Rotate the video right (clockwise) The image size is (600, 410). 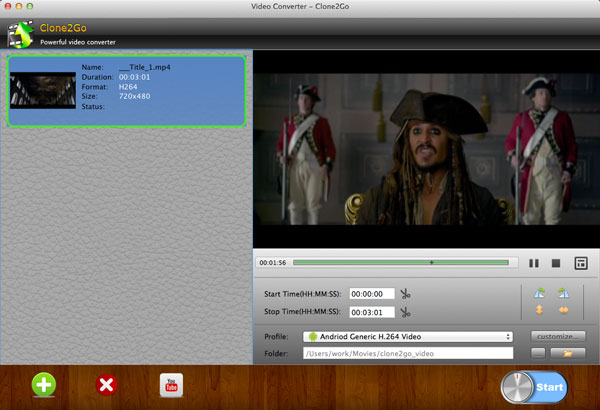coord(563,293)
